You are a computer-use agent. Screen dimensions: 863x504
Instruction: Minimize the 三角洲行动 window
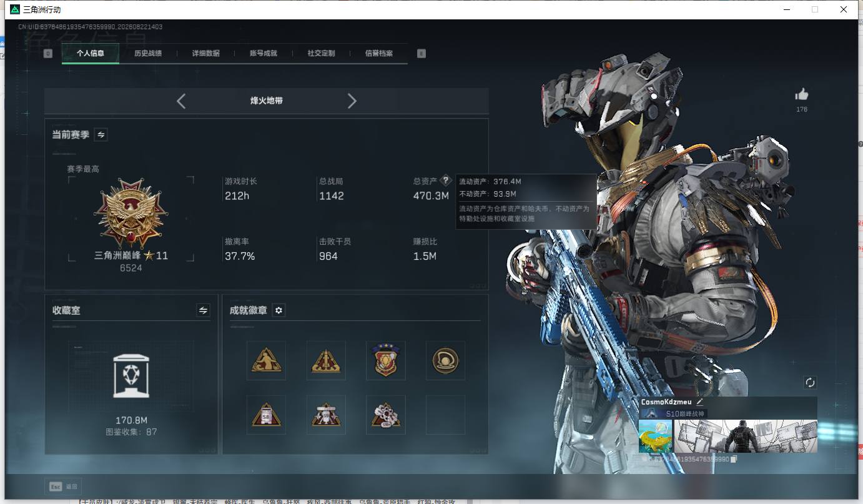point(786,9)
